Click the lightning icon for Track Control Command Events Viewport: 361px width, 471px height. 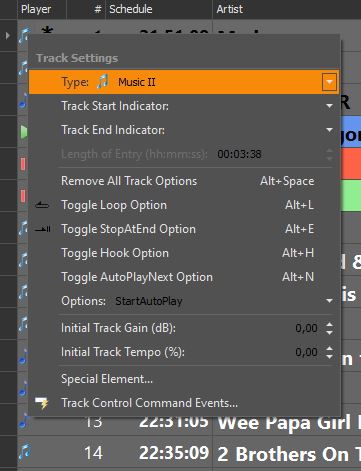tap(42, 403)
